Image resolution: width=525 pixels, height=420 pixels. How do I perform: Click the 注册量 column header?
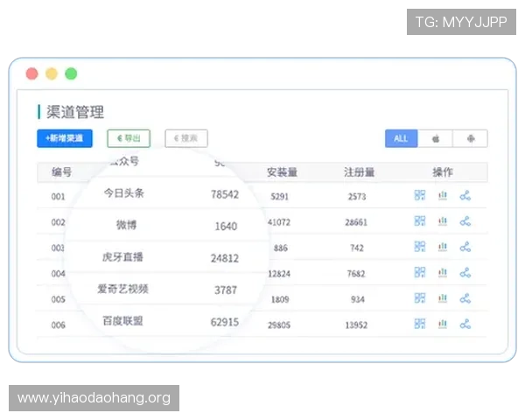[359, 172]
